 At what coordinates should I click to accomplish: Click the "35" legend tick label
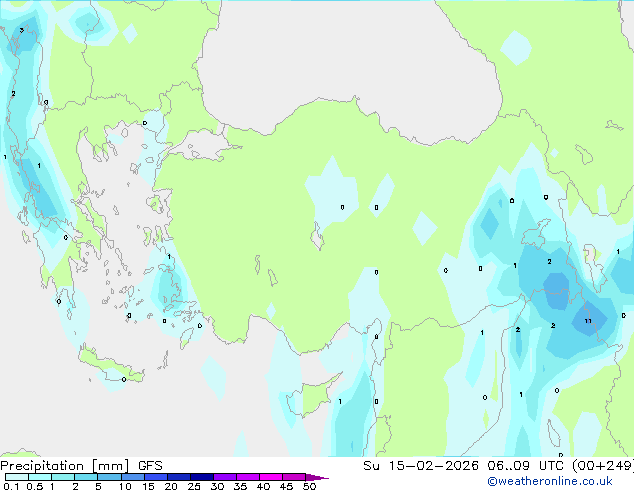240,486
